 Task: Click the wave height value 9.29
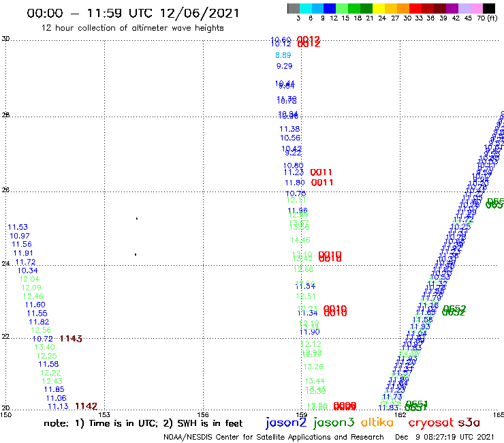point(285,66)
